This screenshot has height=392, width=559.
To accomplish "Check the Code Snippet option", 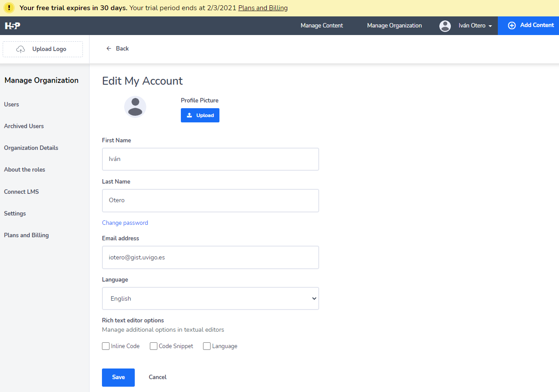I will [154, 346].
